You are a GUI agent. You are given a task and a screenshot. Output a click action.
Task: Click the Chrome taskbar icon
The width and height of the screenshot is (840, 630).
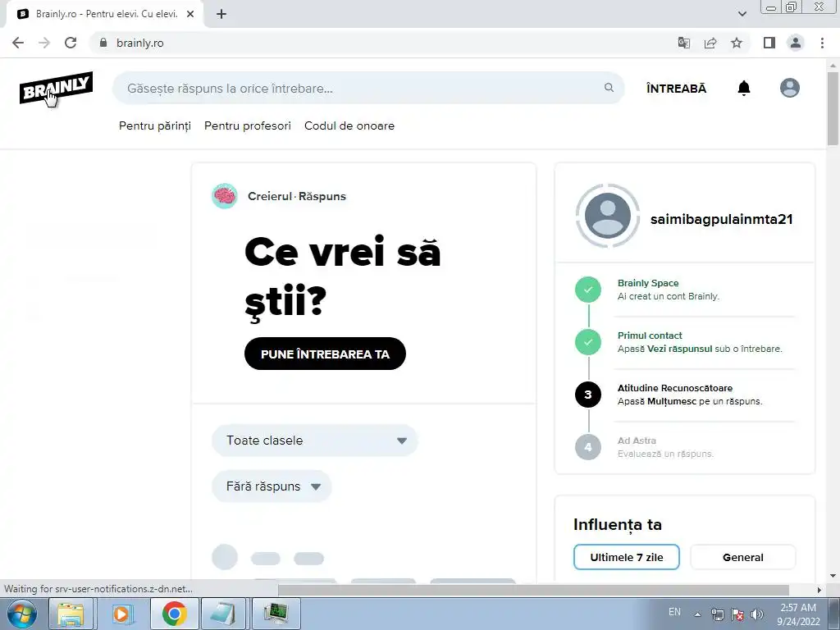[x=174, y=614]
